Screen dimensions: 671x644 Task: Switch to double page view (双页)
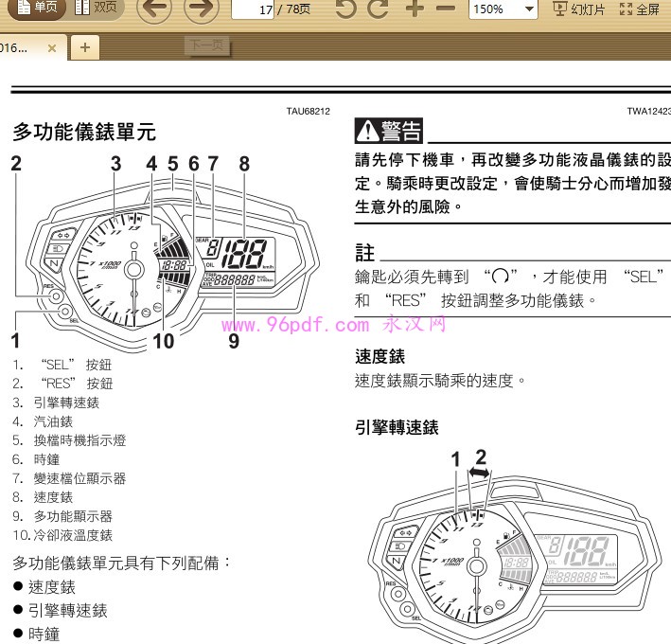tap(96, 8)
